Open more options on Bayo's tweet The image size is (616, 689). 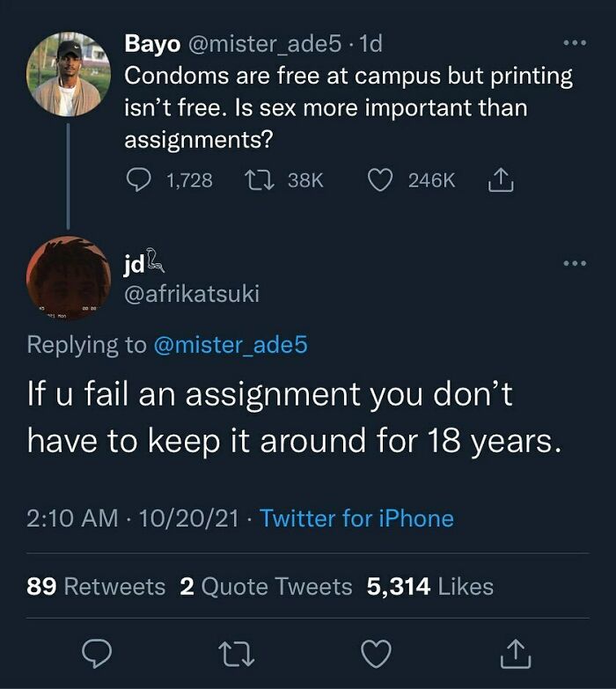574,42
